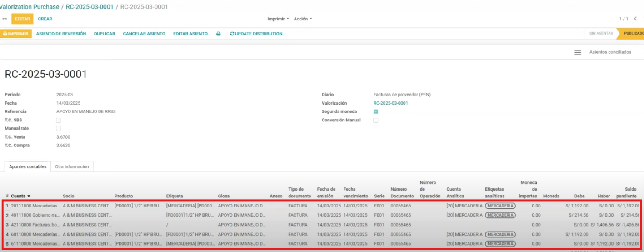Viewport: 644px width, 252px height.
Task: Click the yellow Imprimir printer button
Action: point(16,34)
